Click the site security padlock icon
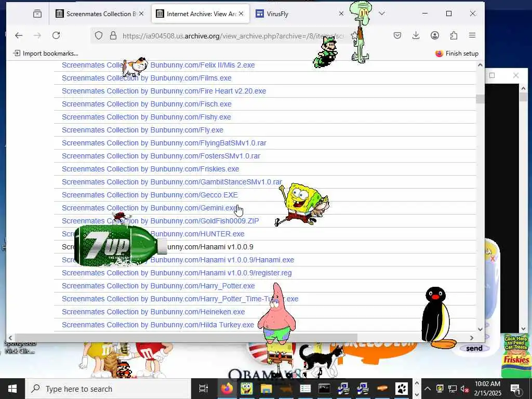 [113, 36]
